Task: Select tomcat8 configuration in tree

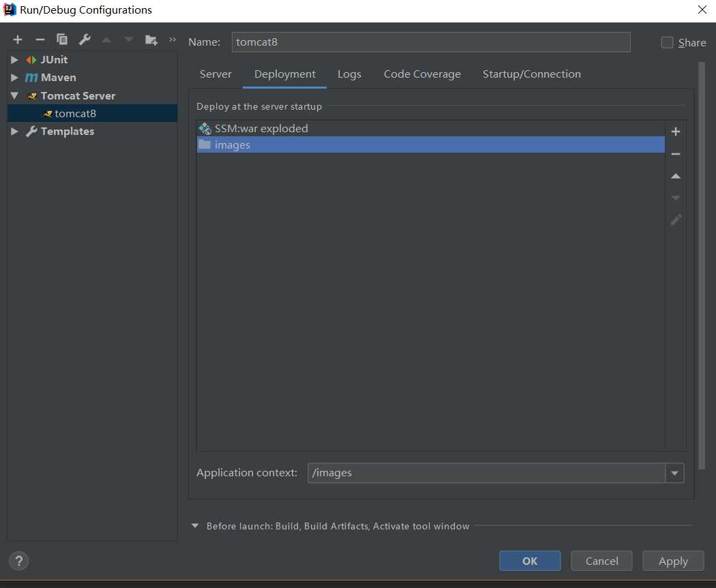Action: point(92,114)
